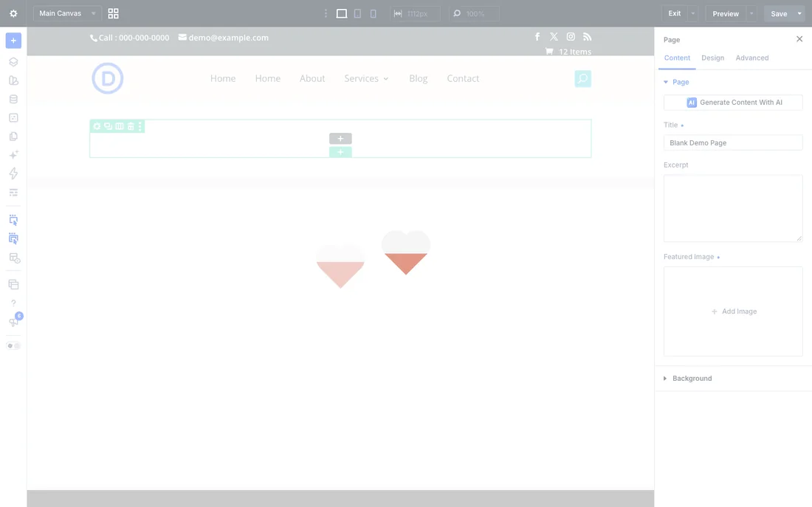Click the Facebook icon in header
The width and height of the screenshot is (812, 507).
(537, 37)
